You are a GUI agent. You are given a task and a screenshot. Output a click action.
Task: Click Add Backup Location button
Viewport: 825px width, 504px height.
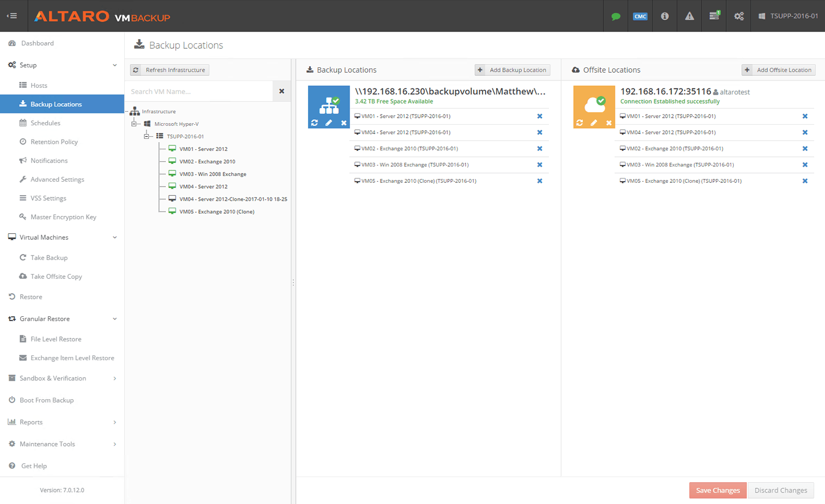[512, 70]
